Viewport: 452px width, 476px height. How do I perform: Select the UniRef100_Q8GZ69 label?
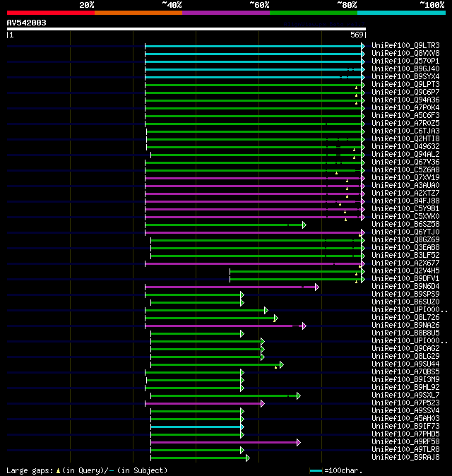[x=405, y=240]
